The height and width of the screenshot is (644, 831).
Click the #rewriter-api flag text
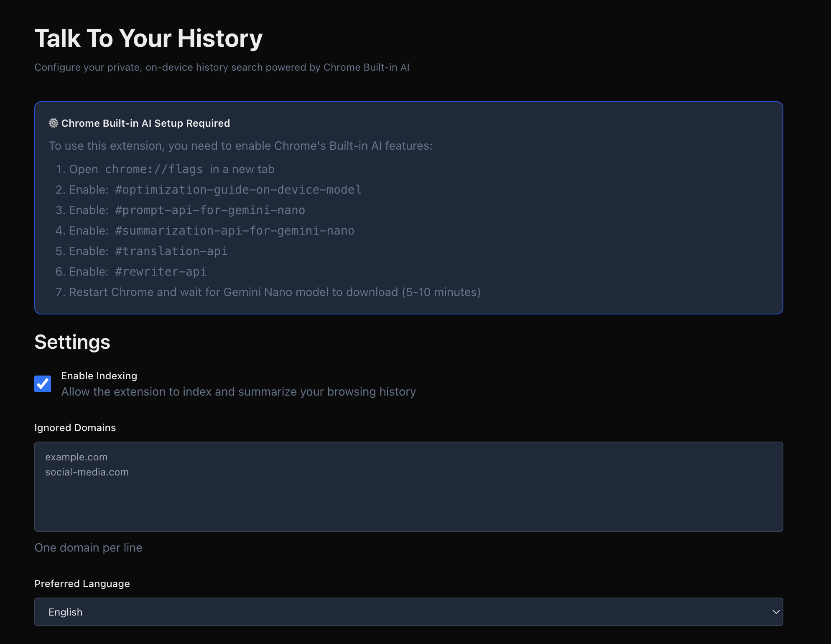[161, 272]
